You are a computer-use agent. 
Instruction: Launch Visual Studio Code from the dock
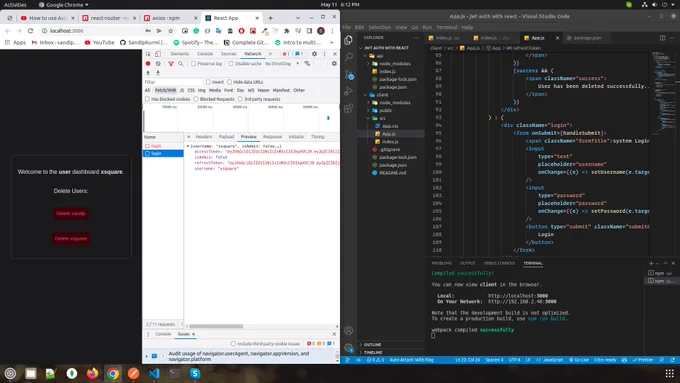click(x=154, y=373)
